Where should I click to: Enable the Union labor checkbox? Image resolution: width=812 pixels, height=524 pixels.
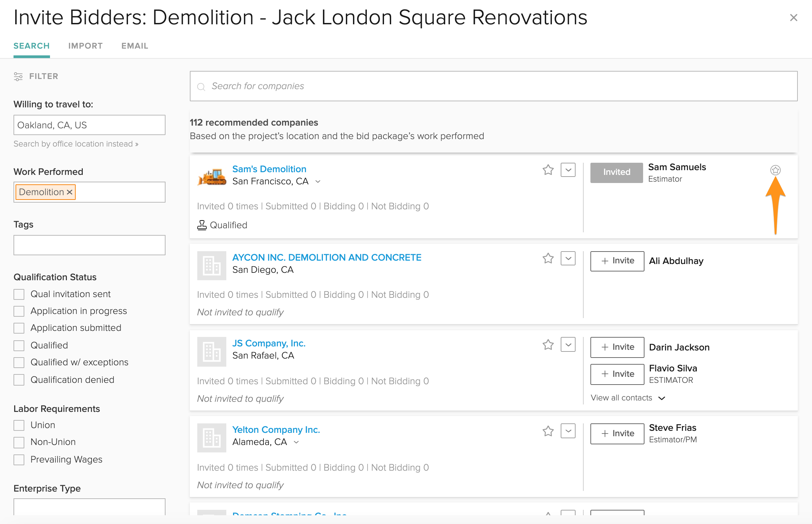19,425
